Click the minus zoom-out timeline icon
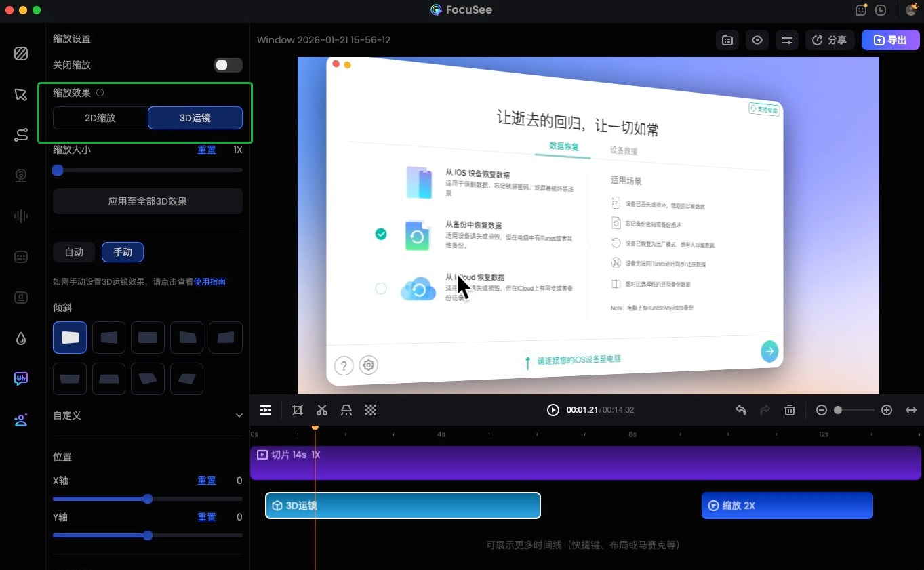The image size is (924, 570). pyautogui.click(x=822, y=410)
